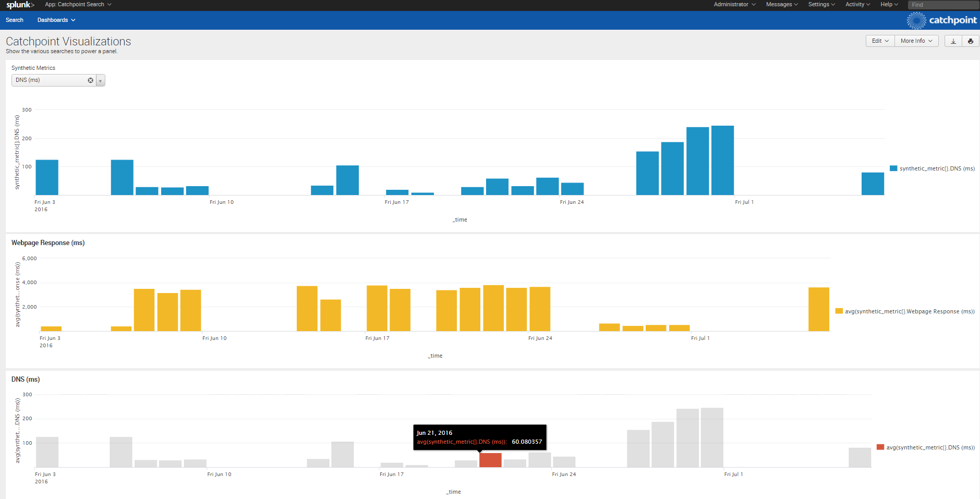Click blue synthetic_metric DNS legend swatch

[x=893, y=168]
